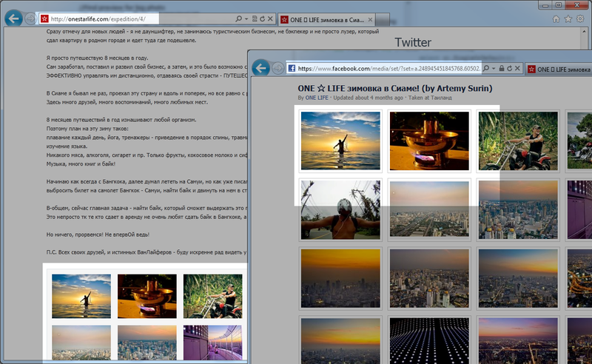Screen dimensions: 592x364
Task: Click the Facebook favicon in the address bar
Action: 292,68
